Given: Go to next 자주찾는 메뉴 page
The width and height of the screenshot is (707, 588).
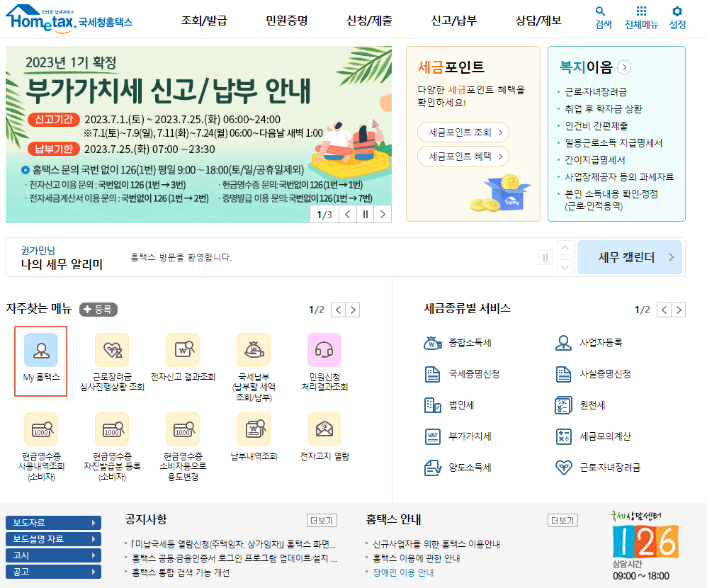Looking at the screenshot, I should click(353, 310).
